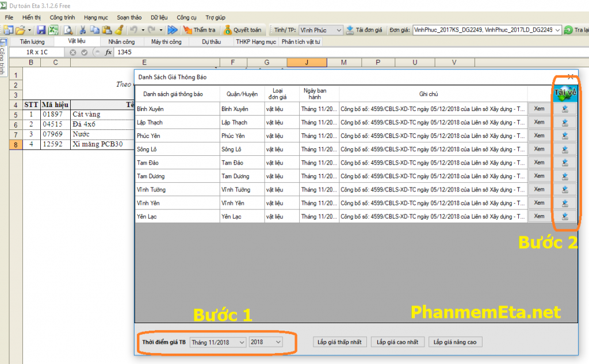The width and height of the screenshot is (589, 364).
Task: Click the Excel export icon
Action: [53, 30]
